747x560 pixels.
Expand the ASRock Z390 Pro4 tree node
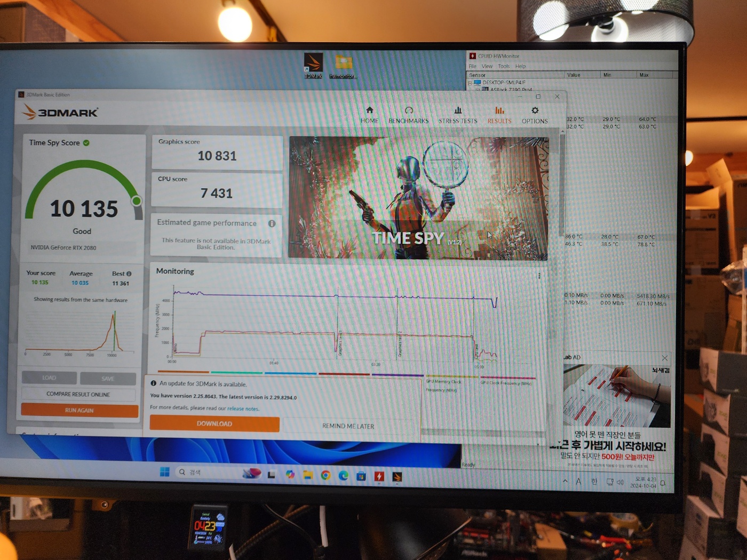coord(478,90)
